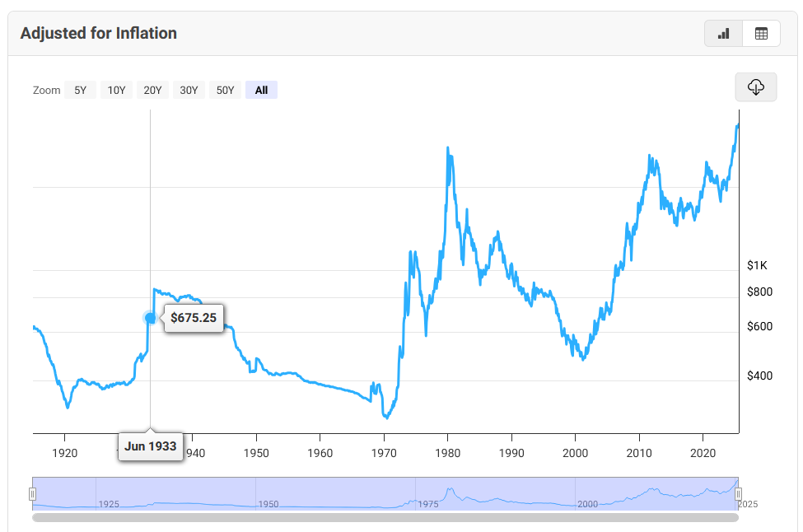Click the 1980 x-axis label

click(x=447, y=453)
